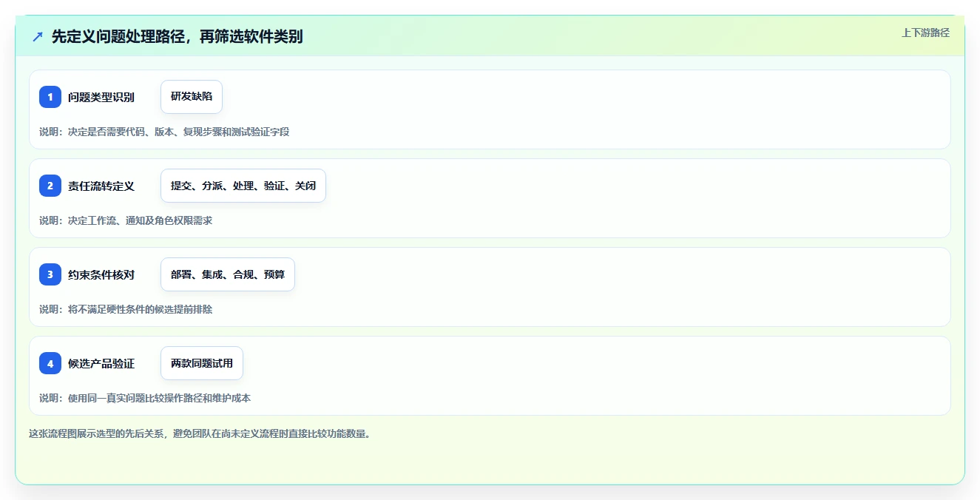Click the note 将不满足硬性条件的候选提前排除
The width and height of the screenshot is (980, 500).
[126, 309]
